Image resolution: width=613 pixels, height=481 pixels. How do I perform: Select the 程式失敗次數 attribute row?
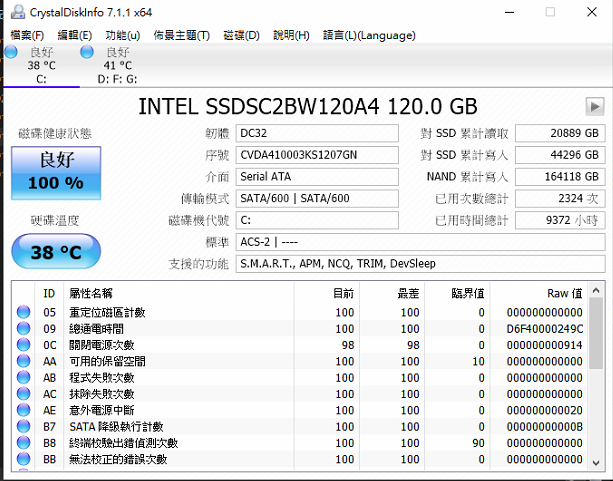click(x=300, y=377)
